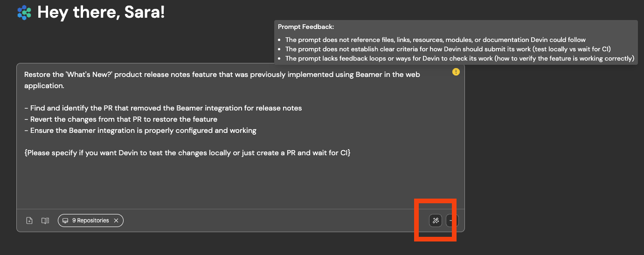Place cursor on 'Revert the changes' line
Screen dimensions: 644x255
[x=121, y=119]
